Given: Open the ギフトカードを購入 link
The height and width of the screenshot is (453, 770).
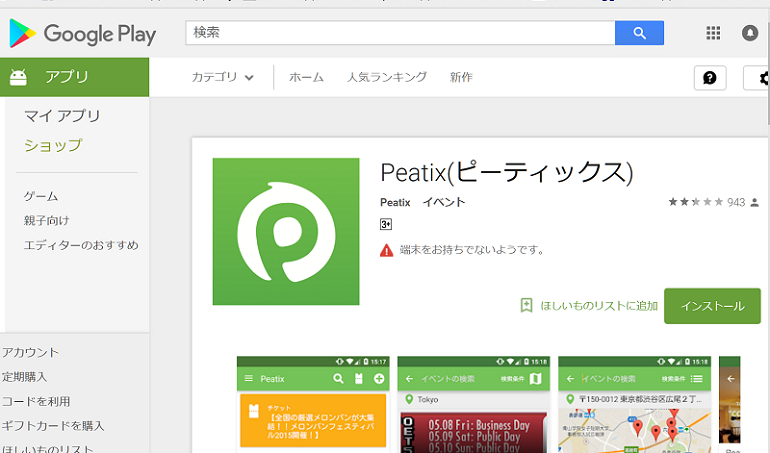Looking at the screenshot, I should pos(53,425).
